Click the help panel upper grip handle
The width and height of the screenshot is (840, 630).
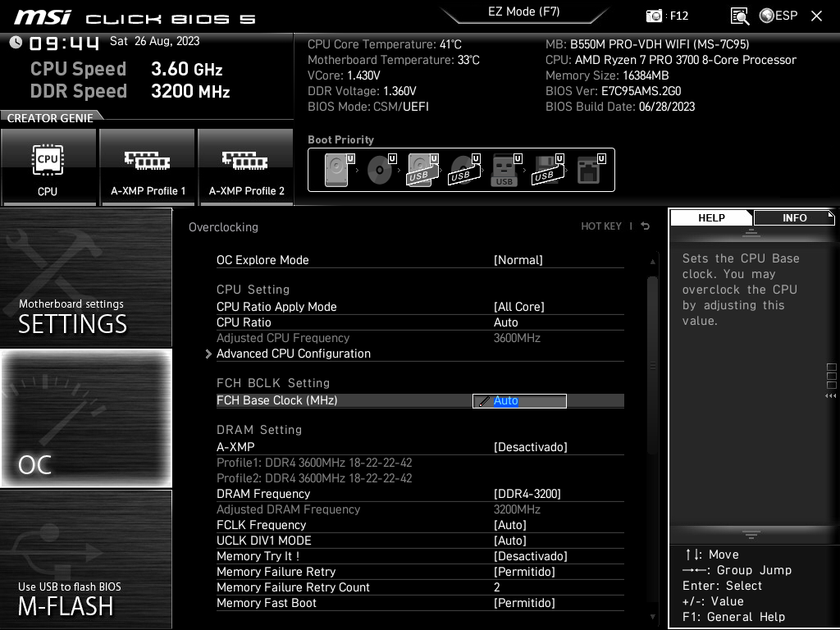pos(751,232)
